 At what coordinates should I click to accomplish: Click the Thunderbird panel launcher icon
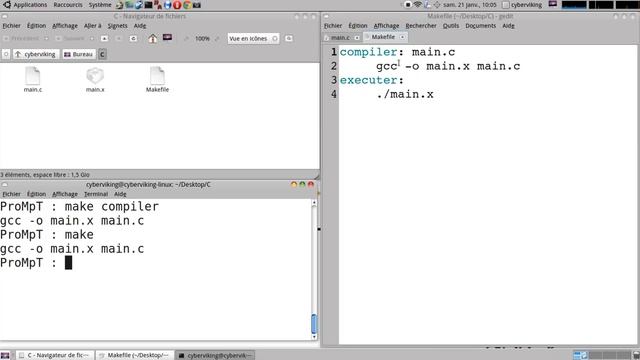139,5
